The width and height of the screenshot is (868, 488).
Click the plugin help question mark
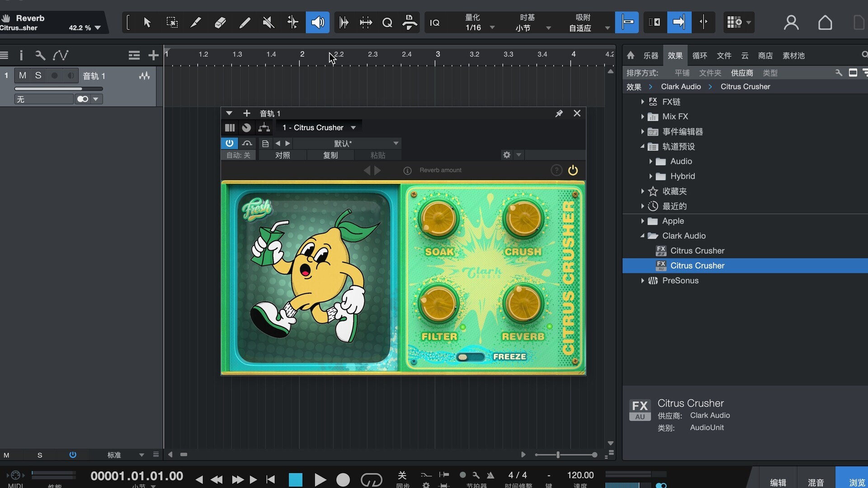[x=557, y=170]
